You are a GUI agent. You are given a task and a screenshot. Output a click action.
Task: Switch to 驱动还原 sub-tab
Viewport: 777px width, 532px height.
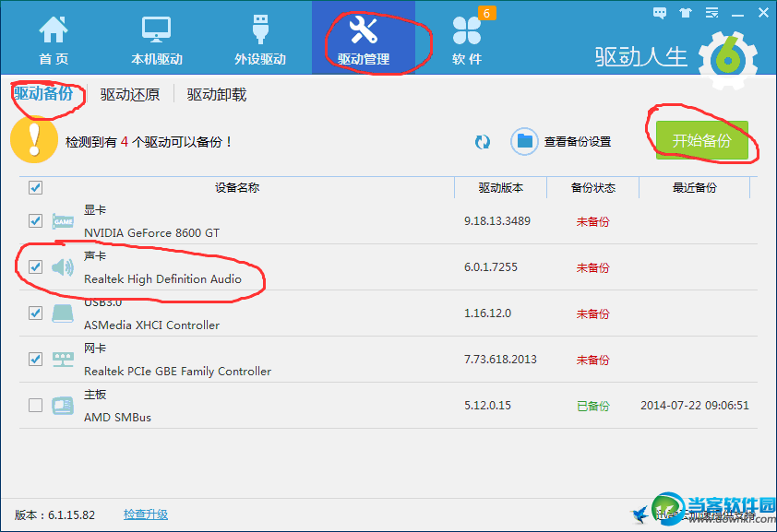click(130, 95)
